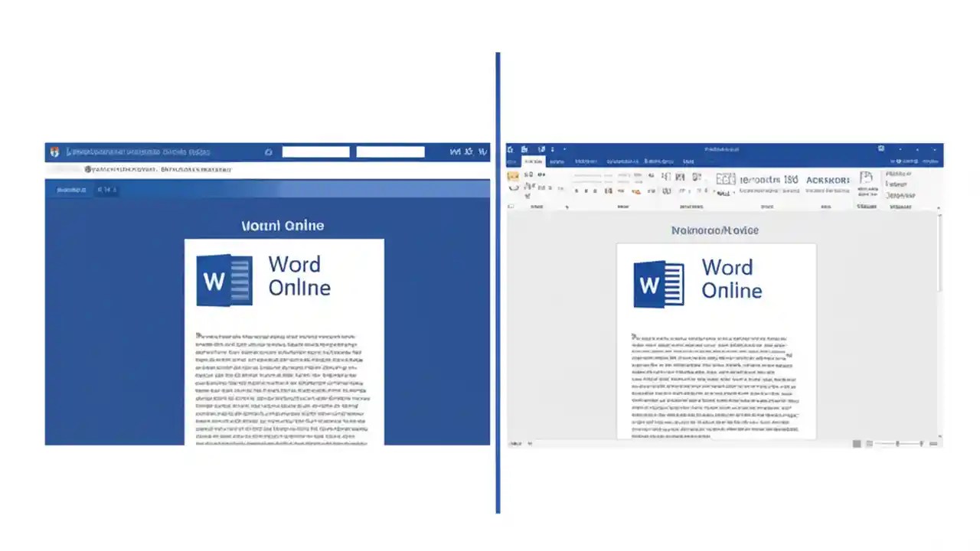Toggle italic formatting in the Font group
This screenshot has width=980, height=551.
point(586,191)
